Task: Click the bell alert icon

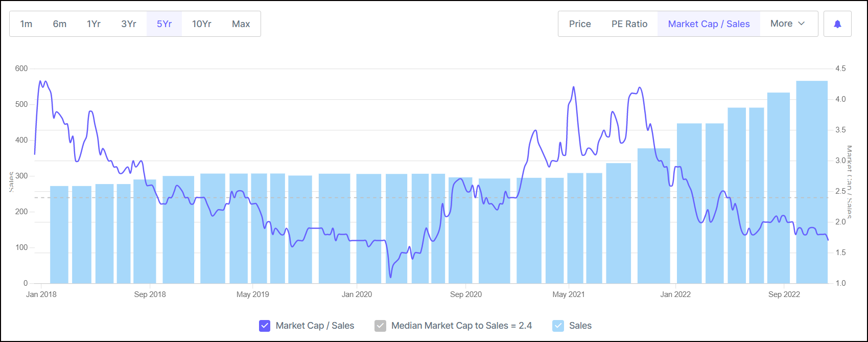Action: pos(837,24)
